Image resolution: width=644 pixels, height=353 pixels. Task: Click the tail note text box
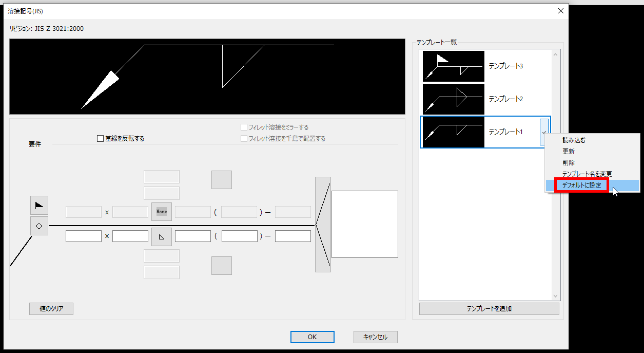[364, 224]
